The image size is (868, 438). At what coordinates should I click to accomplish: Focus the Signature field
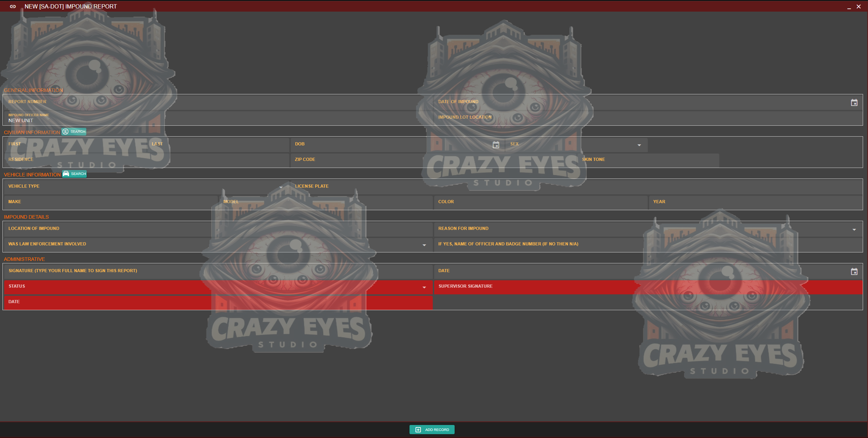tap(218, 272)
